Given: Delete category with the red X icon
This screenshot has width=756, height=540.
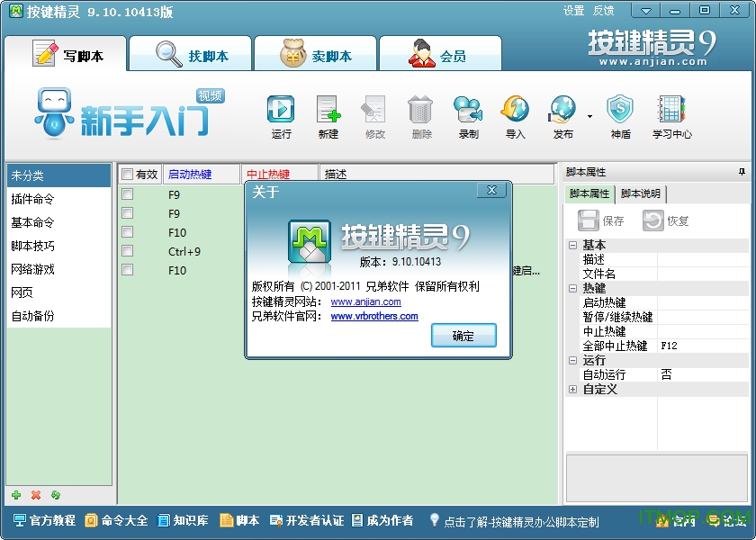Looking at the screenshot, I should click(36, 495).
